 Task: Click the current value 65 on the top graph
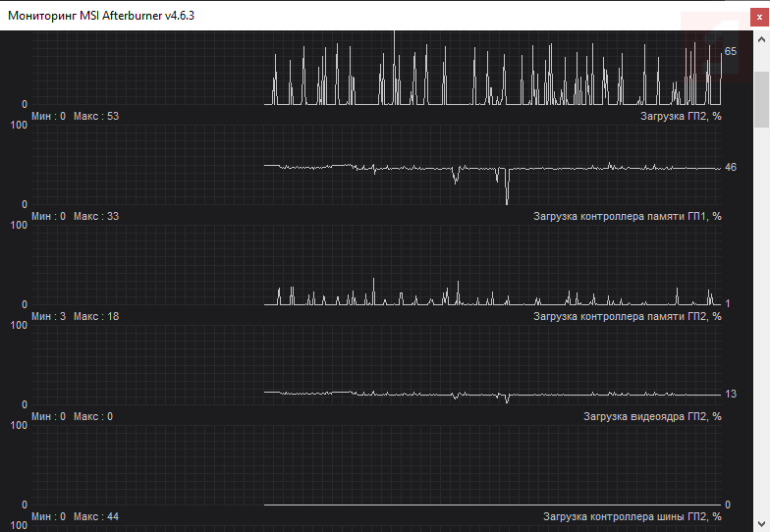point(731,51)
